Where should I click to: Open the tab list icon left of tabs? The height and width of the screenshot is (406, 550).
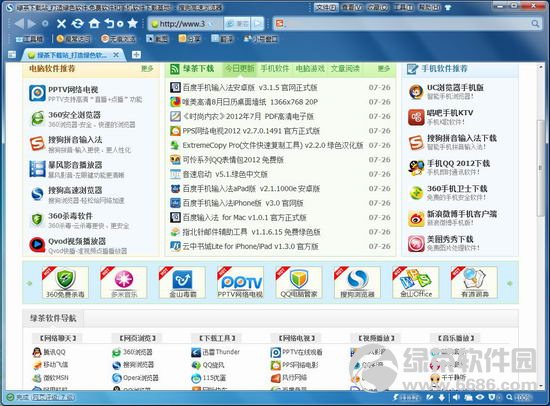(x=12, y=55)
